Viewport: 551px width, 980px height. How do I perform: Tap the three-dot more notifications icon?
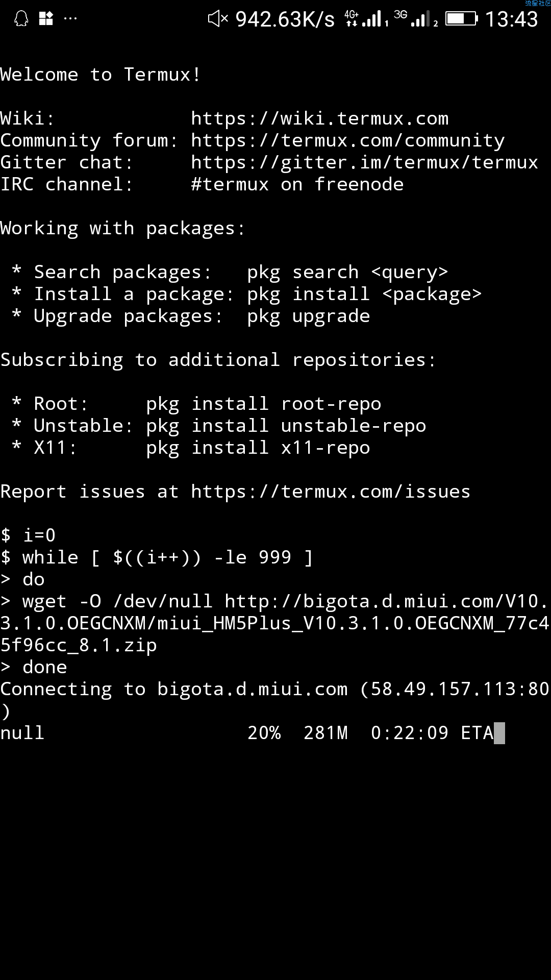(70, 19)
